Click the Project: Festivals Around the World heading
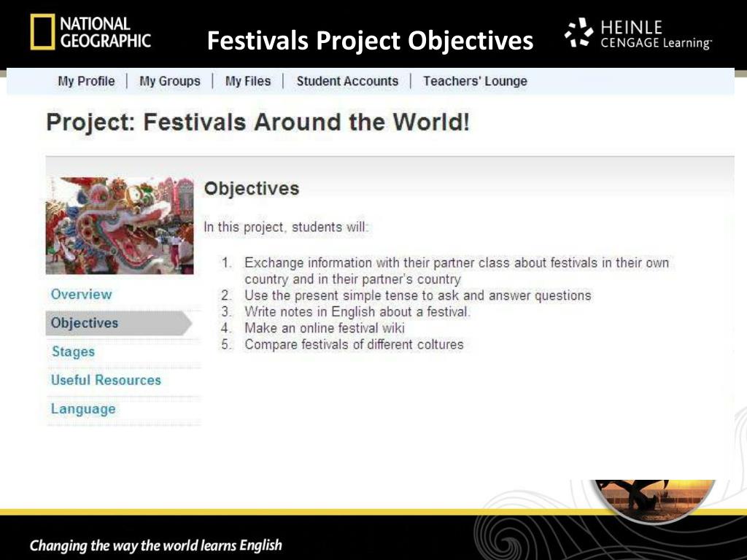The width and height of the screenshot is (747, 560). [x=258, y=122]
